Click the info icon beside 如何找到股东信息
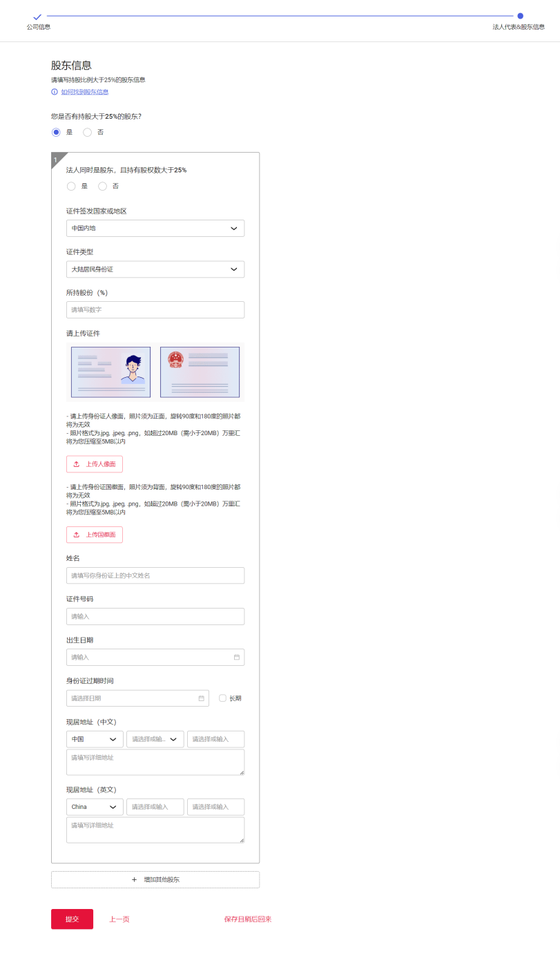The image size is (560, 956). (x=55, y=92)
